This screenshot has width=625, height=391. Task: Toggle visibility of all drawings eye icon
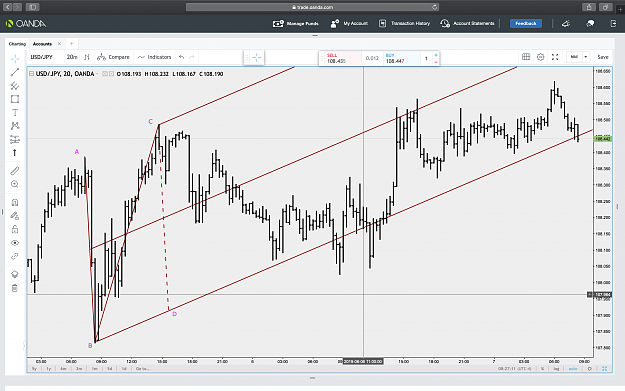tap(15, 243)
